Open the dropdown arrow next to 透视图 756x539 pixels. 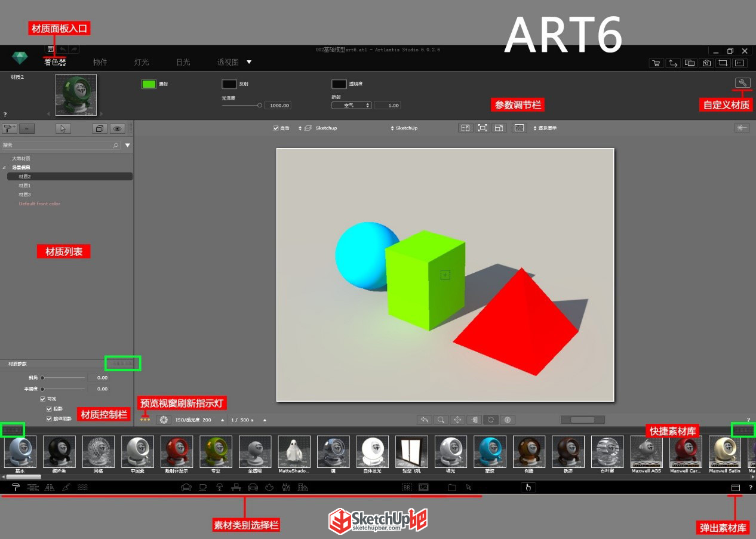[x=249, y=62]
